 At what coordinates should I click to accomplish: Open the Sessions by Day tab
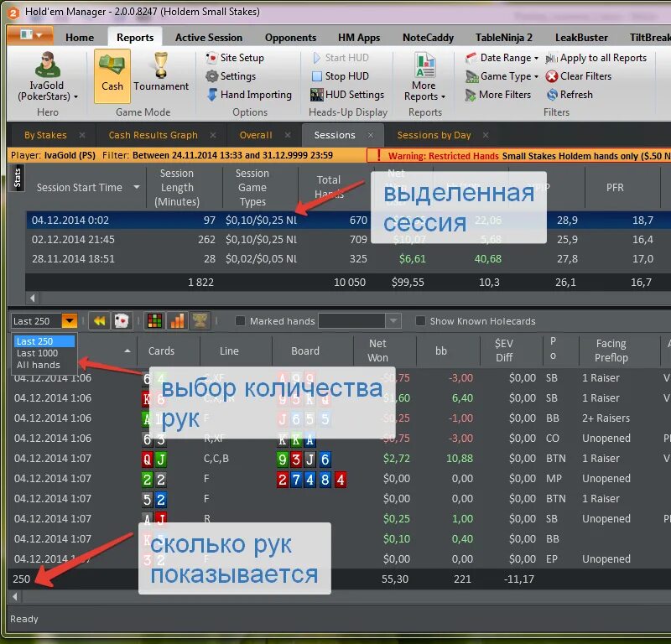pos(434,135)
